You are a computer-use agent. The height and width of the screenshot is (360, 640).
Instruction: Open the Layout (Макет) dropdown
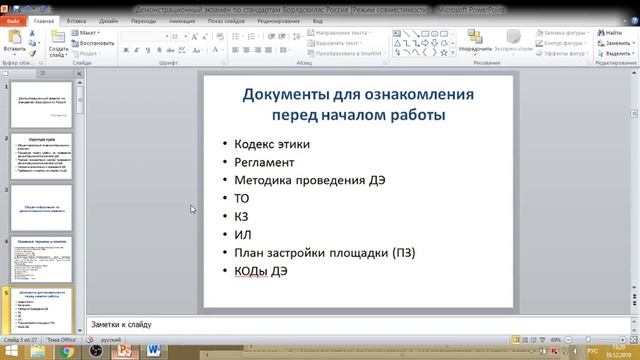tap(86, 33)
